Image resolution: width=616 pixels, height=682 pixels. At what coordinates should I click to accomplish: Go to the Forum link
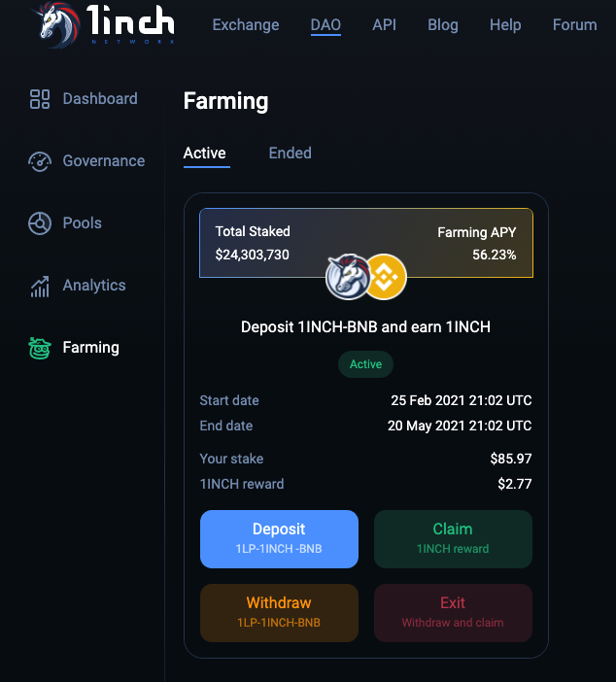574,25
